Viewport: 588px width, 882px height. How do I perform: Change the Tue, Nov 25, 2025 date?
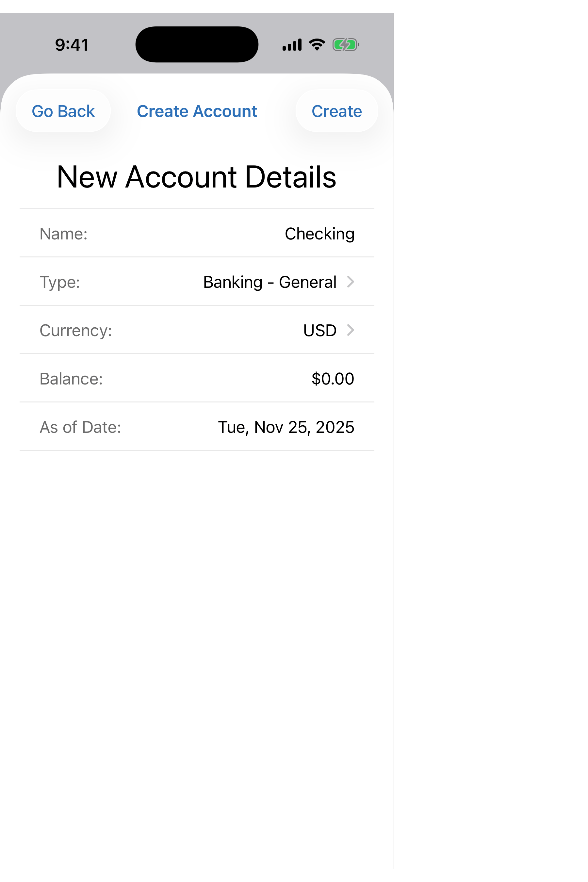(286, 427)
